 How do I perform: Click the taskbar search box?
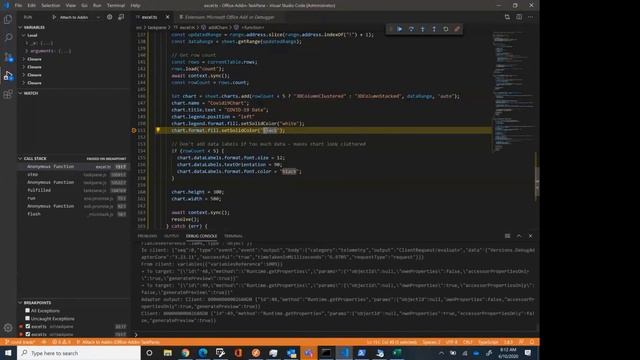pyautogui.click(x=79, y=353)
